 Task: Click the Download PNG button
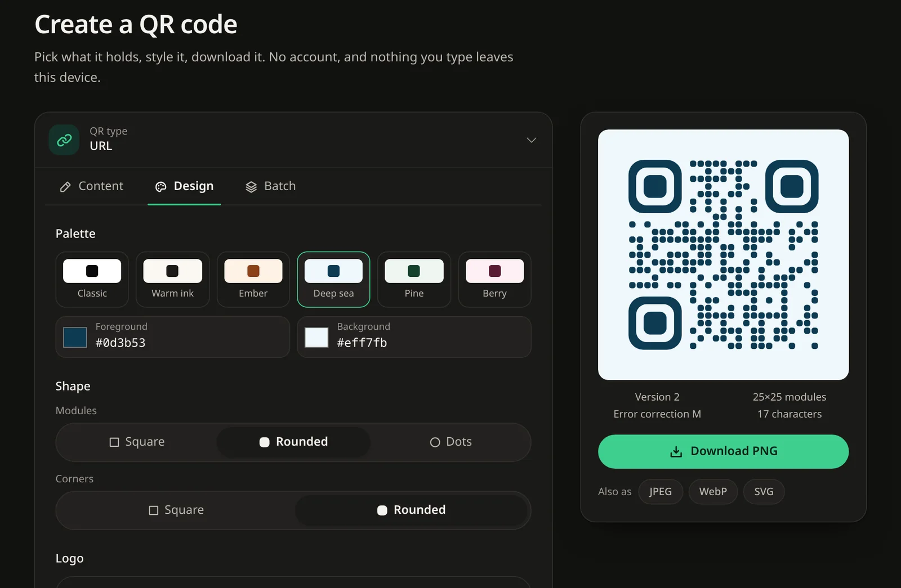[723, 451]
